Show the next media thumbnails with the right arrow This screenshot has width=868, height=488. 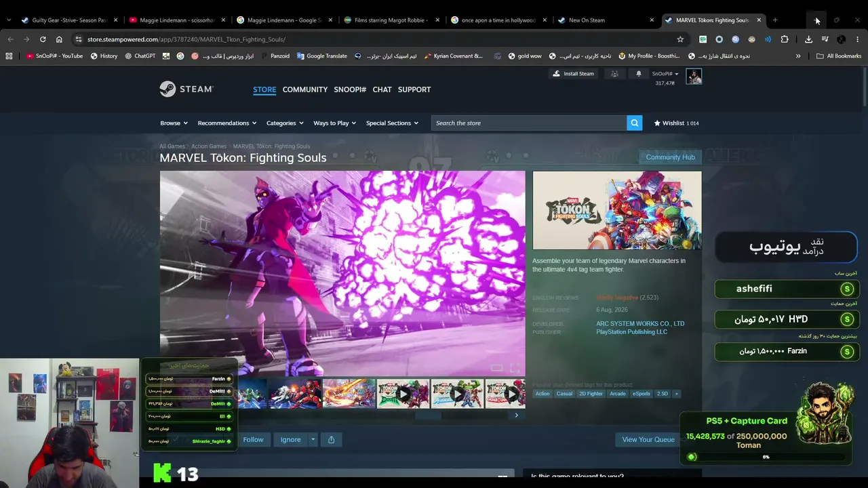(x=516, y=415)
